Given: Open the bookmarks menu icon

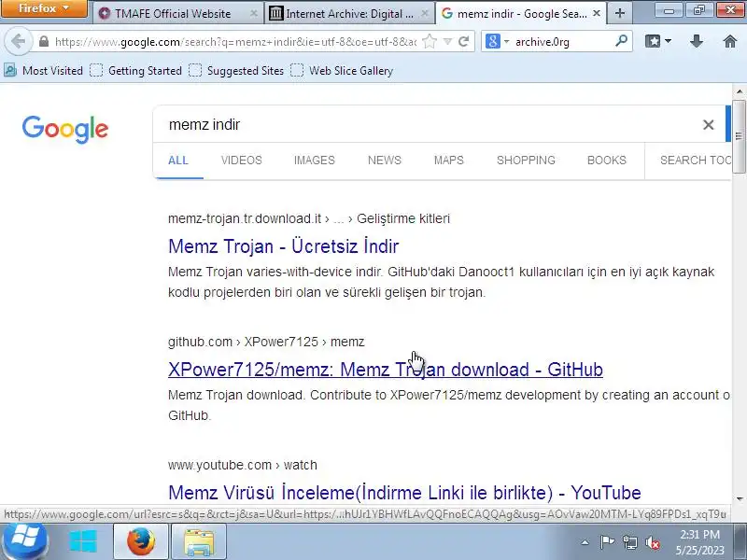Looking at the screenshot, I should coord(658,42).
